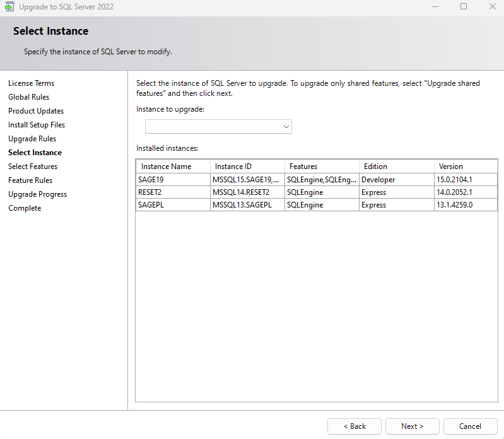Select the License Terms step
This screenshot has width=504, height=439.
31,83
